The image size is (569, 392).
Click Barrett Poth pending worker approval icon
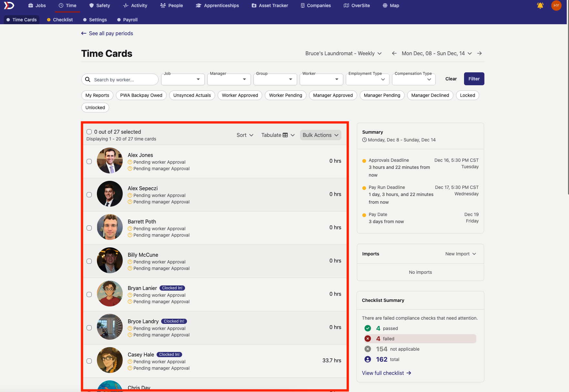[x=130, y=229]
